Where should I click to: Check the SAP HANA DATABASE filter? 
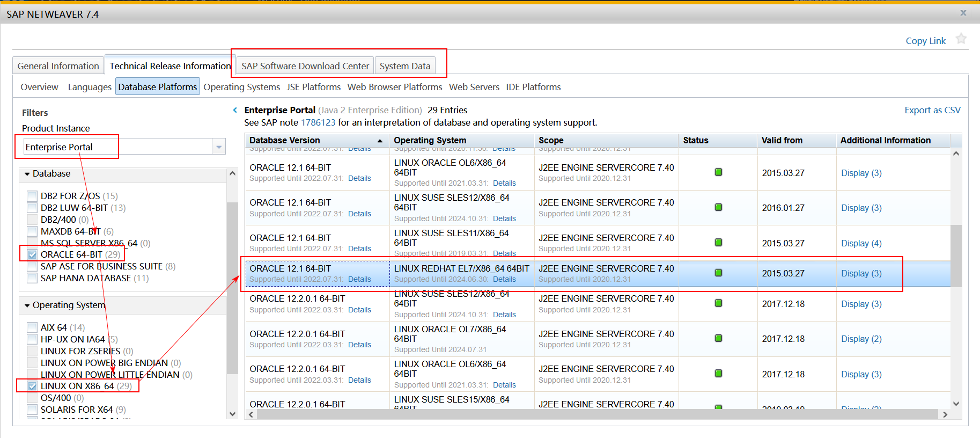click(32, 278)
